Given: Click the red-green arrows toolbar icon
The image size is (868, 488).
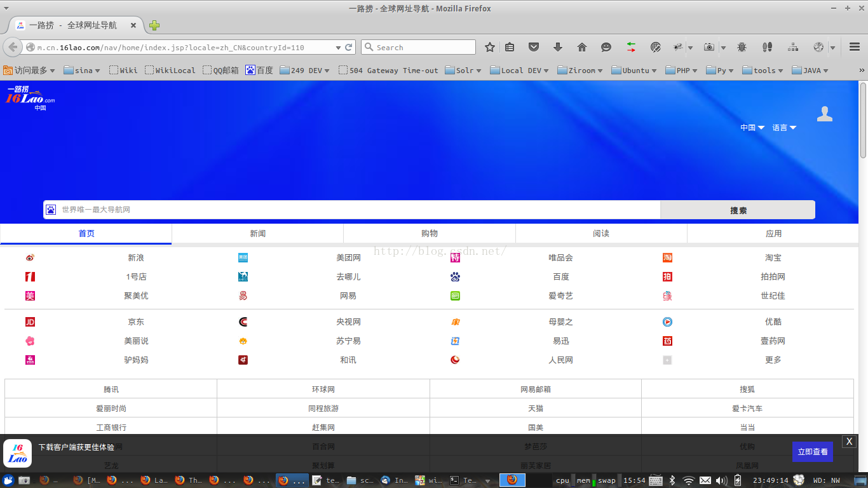Looking at the screenshot, I should pyautogui.click(x=631, y=47).
